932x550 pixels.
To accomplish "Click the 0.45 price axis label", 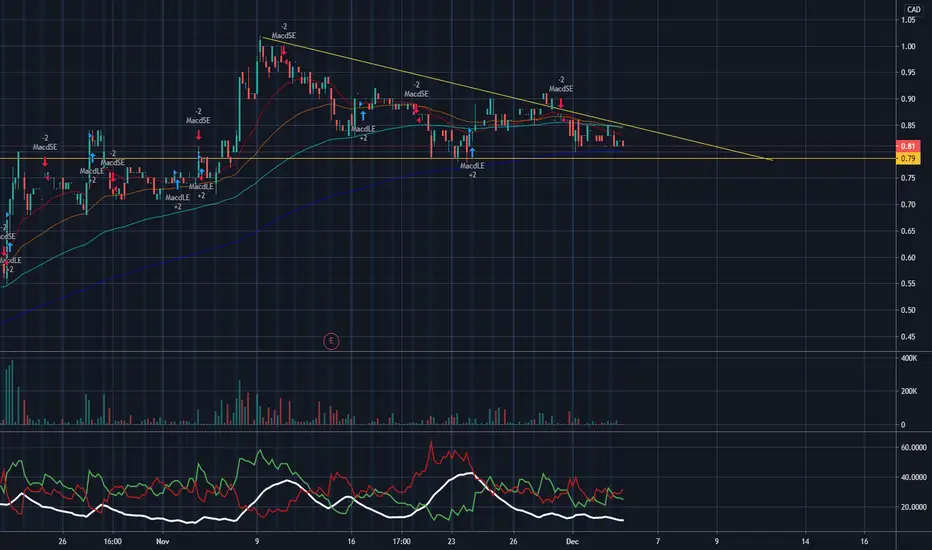I will (908, 337).
